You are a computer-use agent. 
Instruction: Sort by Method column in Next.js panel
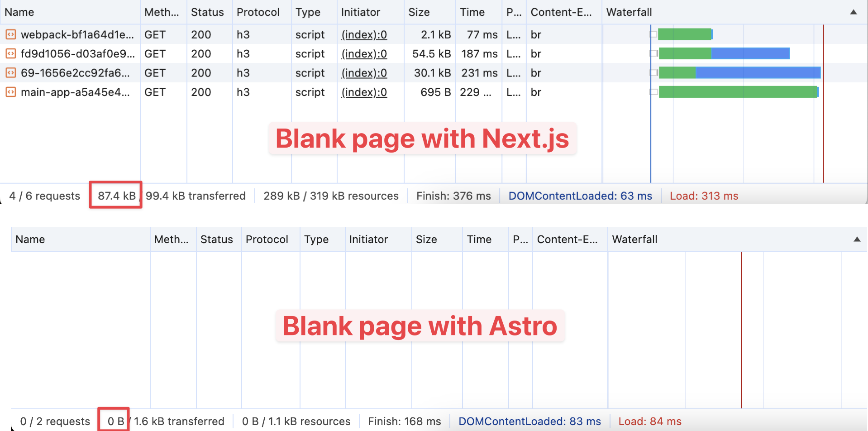tap(163, 12)
